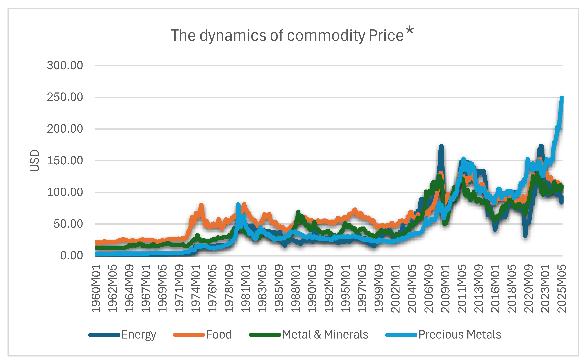This screenshot has width=588, height=364.
Task: Click the 1960M01 x-axis label
Action: (x=96, y=289)
